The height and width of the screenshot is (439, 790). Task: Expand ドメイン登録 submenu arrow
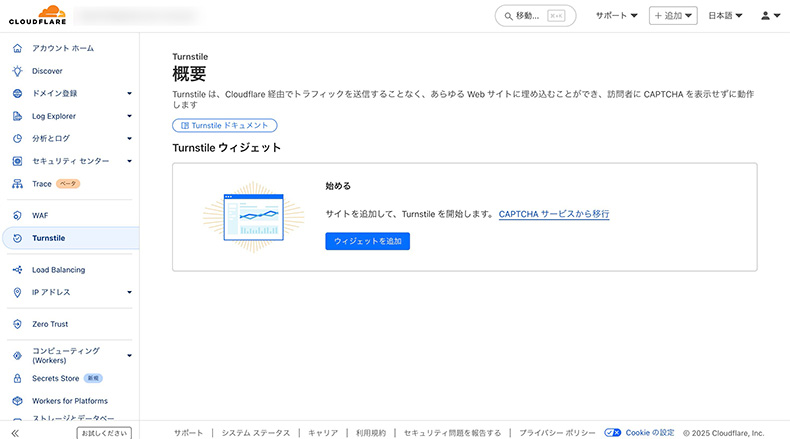[x=129, y=93]
